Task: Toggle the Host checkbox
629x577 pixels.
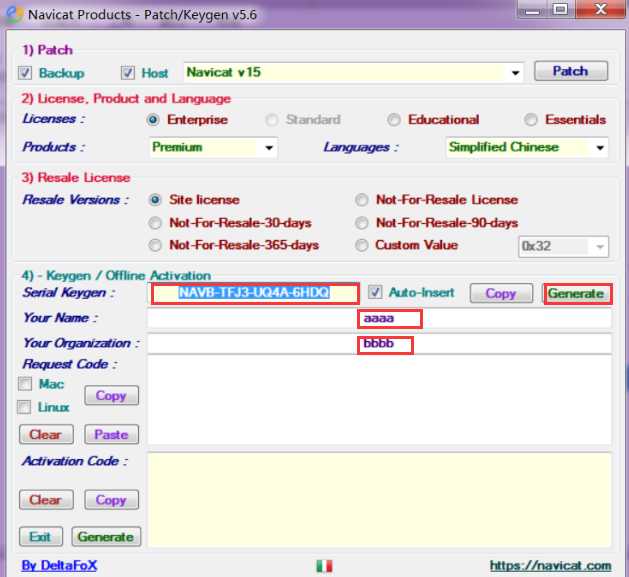Action: (x=128, y=73)
